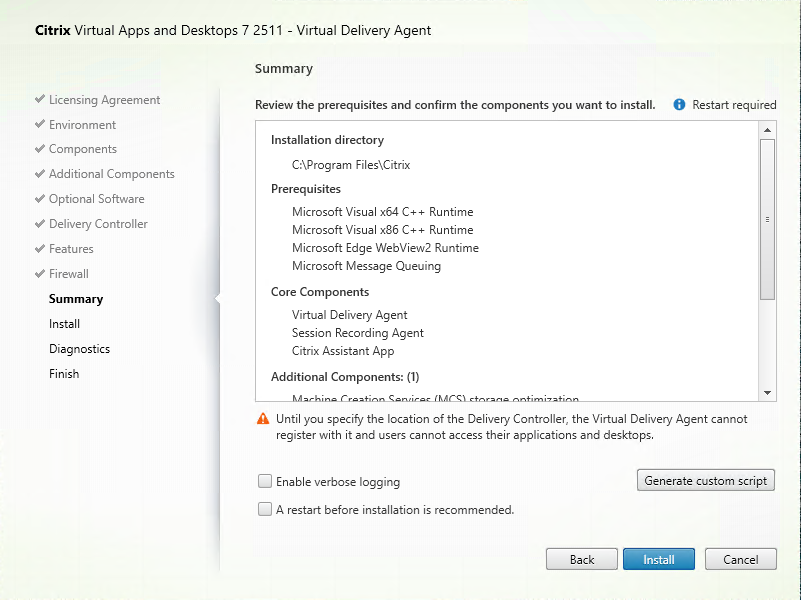
Task: Enable verbose logging checkbox
Action: tap(265, 482)
